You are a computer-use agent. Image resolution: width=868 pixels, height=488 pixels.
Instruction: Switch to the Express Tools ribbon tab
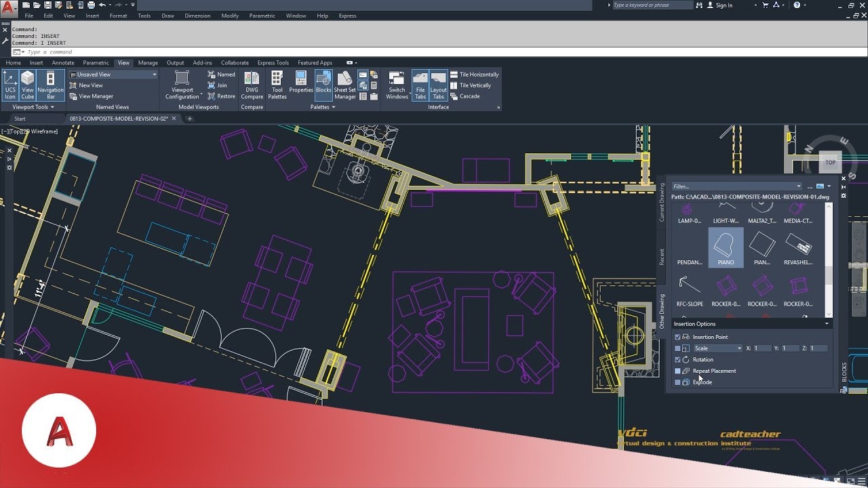tap(273, 63)
